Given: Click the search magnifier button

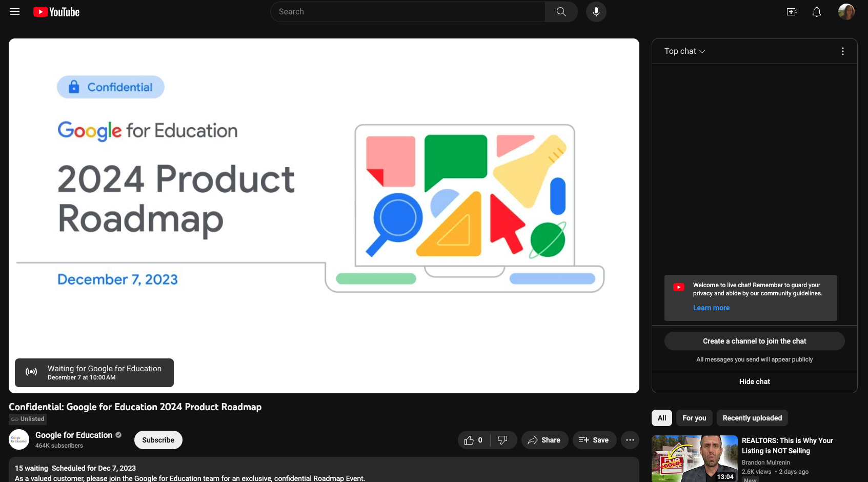Looking at the screenshot, I should pos(561,12).
